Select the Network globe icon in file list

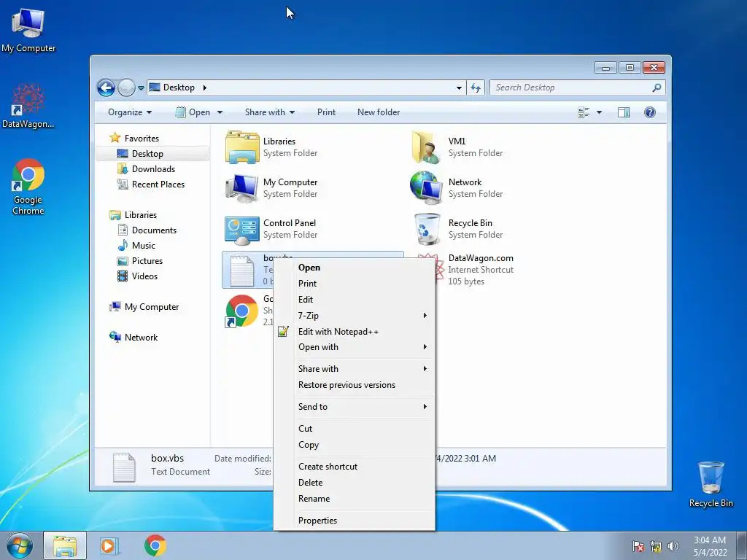click(x=426, y=187)
